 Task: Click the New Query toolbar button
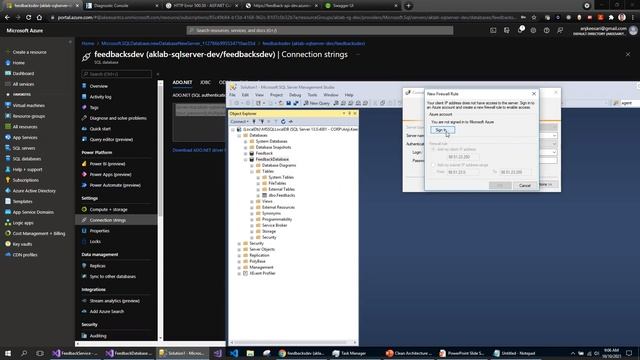[x=316, y=103]
